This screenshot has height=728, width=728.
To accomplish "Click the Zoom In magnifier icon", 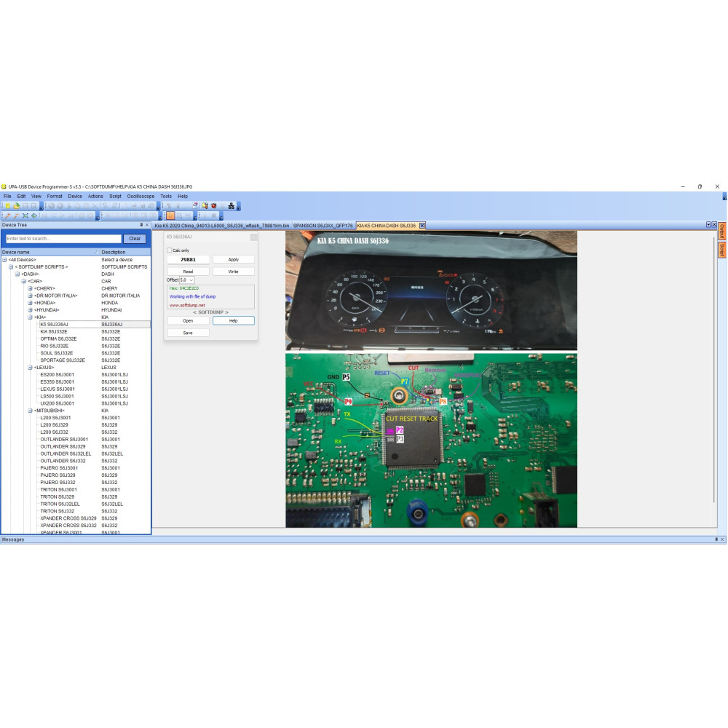I will [x=8, y=215].
